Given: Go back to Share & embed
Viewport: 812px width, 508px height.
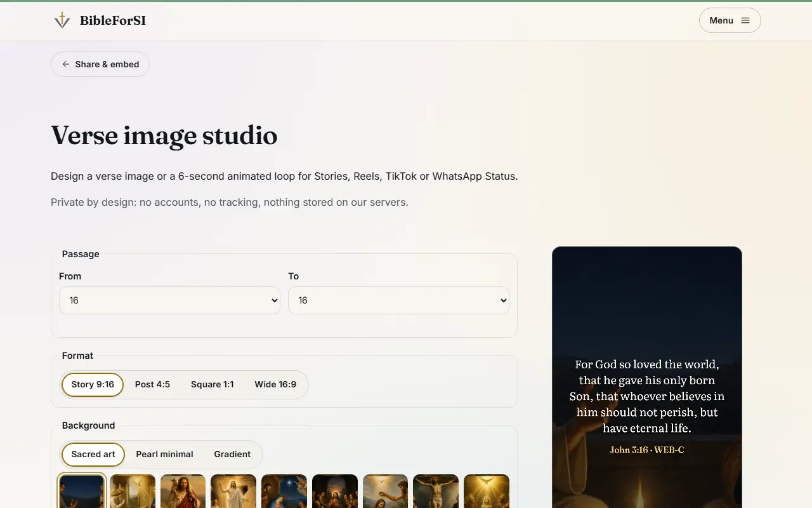Looking at the screenshot, I should [x=100, y=64].
